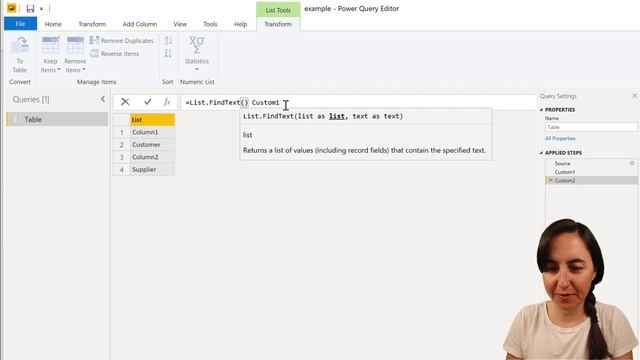Open the File tab

tap(20, 24)
